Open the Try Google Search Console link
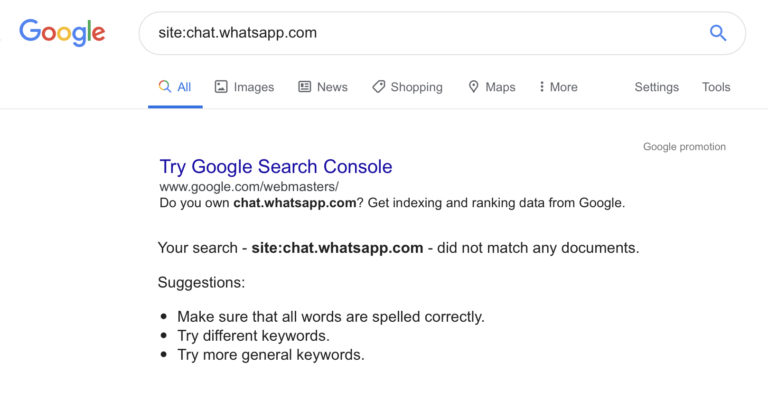Viewport: 768px width, 393px height. [276, 167]
